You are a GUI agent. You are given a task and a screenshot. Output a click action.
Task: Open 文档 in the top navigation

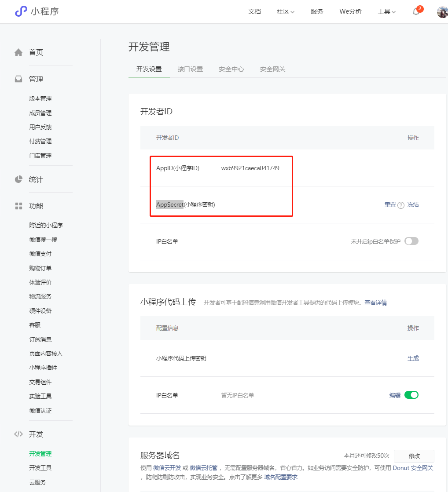[x=254, y=11]
